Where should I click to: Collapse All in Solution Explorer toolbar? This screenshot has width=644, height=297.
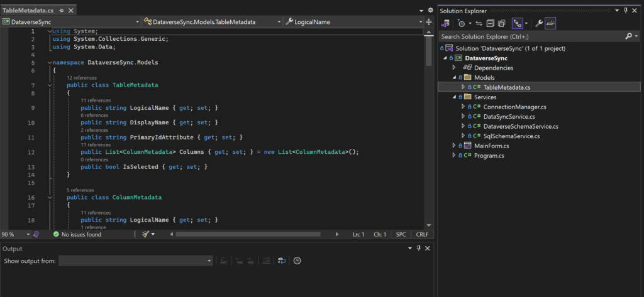pyautogui.click(x=491, y=24)
